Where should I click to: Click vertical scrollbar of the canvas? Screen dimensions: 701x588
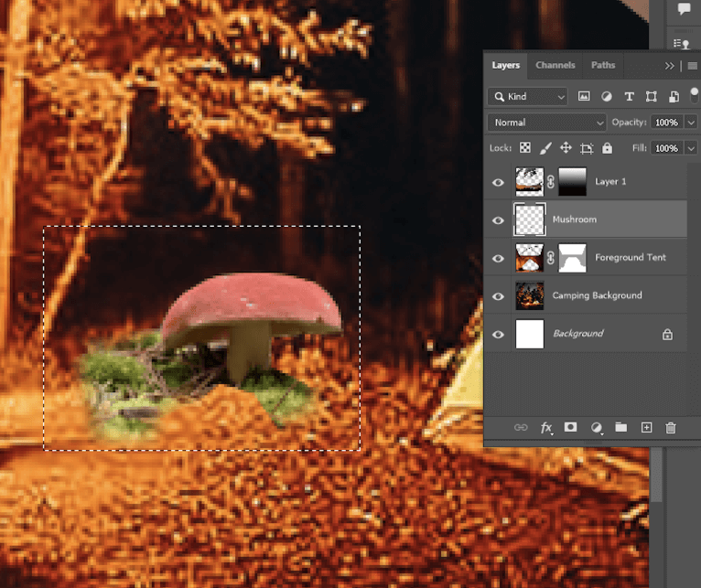tap(656, 474)
